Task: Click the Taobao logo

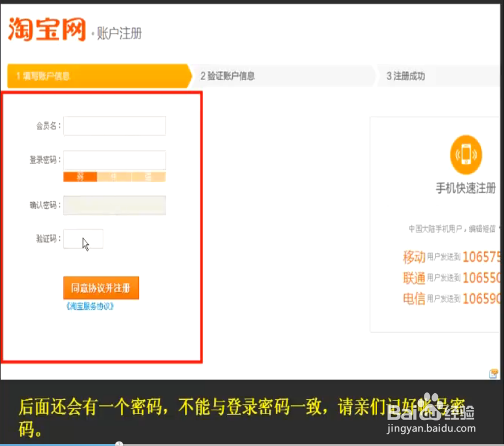Action: [x=47, y=29]
